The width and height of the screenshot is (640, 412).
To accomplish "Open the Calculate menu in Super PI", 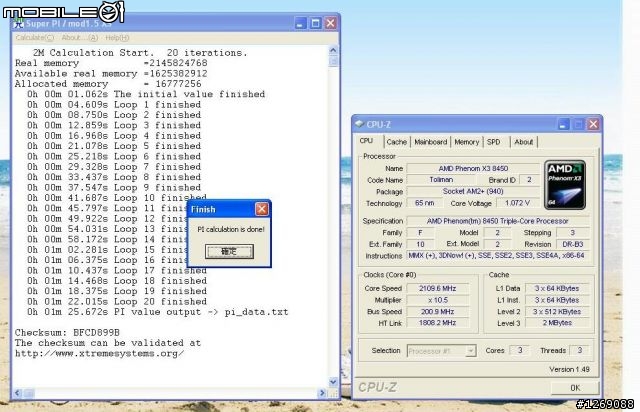I will 34,38.
